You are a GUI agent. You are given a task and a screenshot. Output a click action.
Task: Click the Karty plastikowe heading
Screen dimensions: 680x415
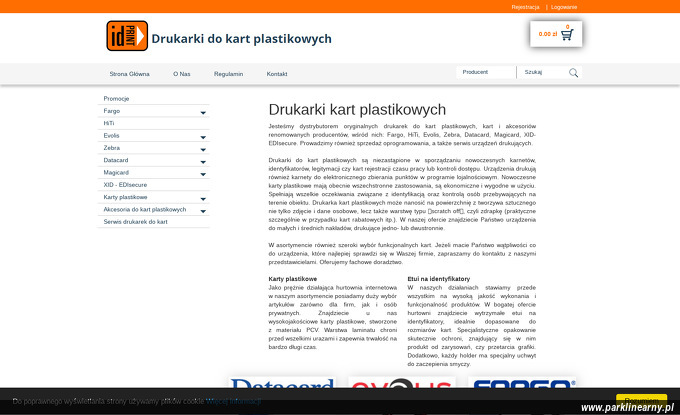pyautogui.click(x=293, y=279)
